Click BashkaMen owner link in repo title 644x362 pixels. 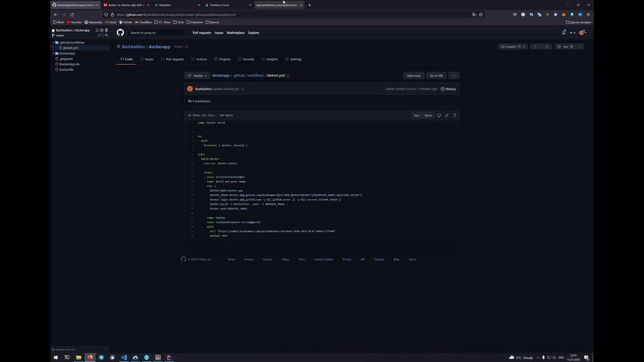[x=133, y=47]
